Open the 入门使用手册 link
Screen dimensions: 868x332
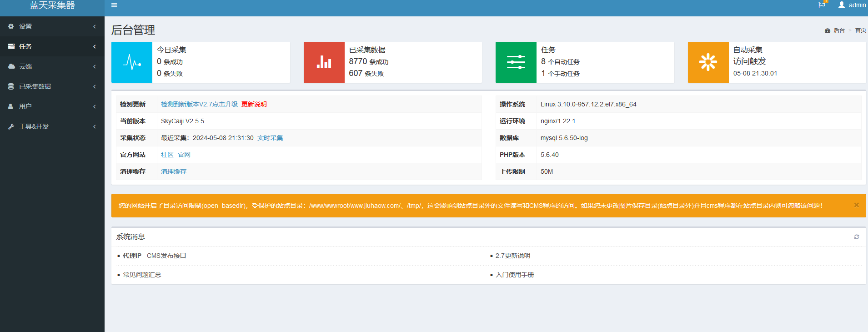tap(515, 275)
